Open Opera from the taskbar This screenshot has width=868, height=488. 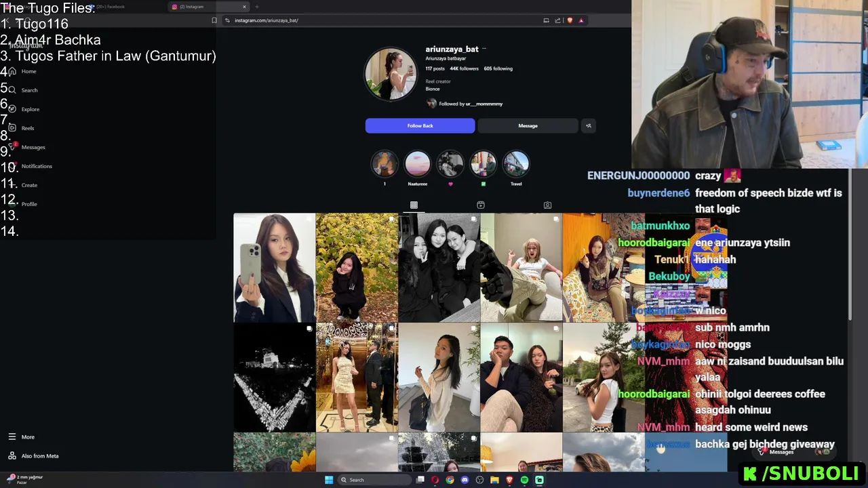[x=435, y=480]
